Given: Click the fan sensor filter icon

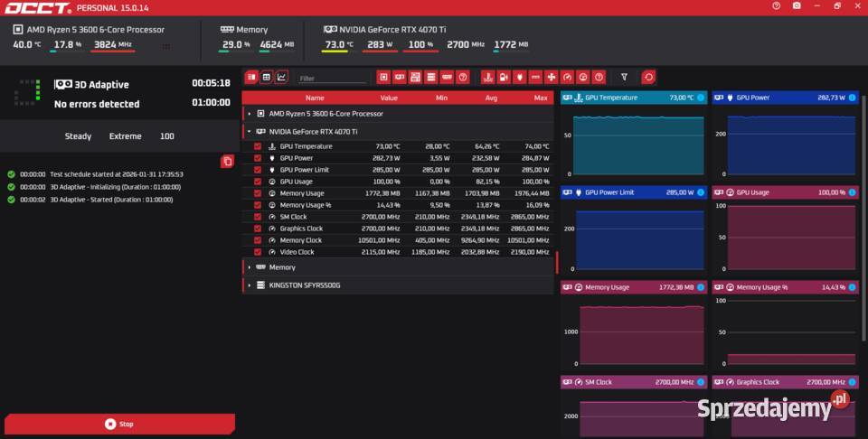Looking at the screenshot, I should pyautogui.click(x=552, y=78).
